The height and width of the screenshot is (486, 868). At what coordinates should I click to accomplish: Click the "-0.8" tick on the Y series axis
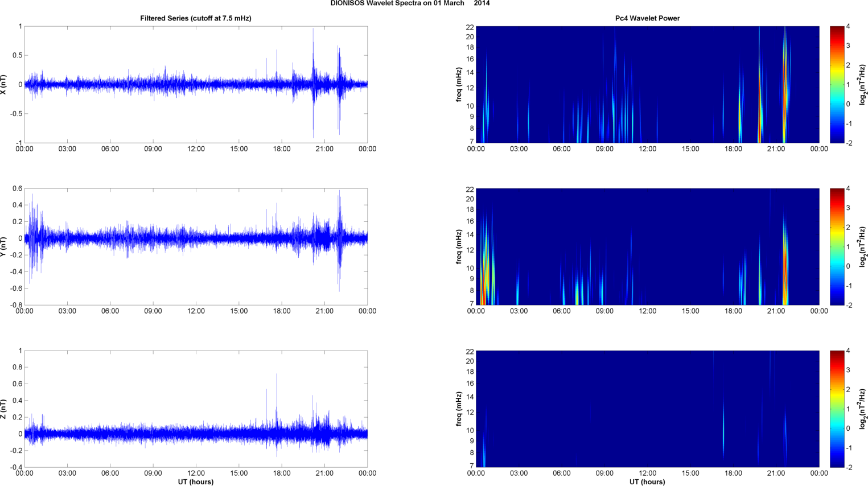click(15, 305)
